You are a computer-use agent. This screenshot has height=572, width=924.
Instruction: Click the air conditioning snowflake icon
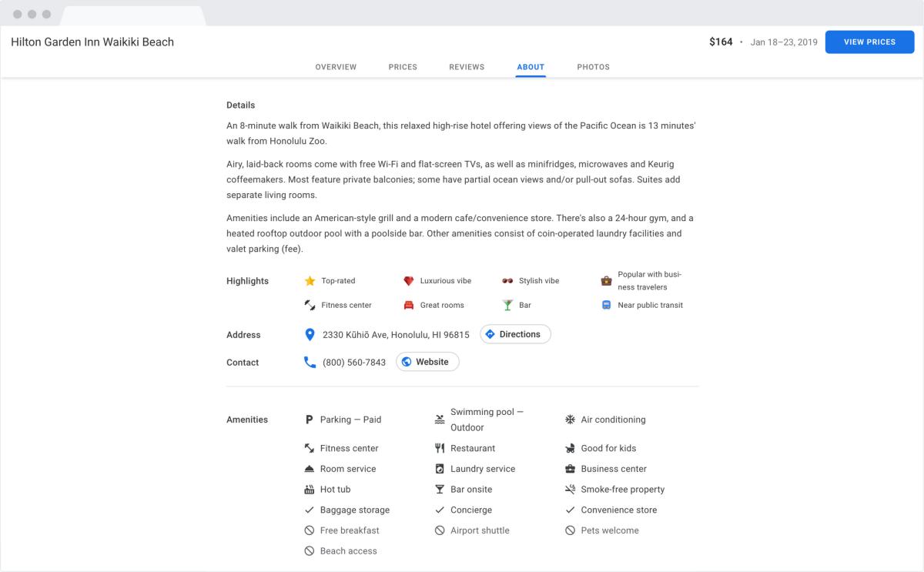570,420
